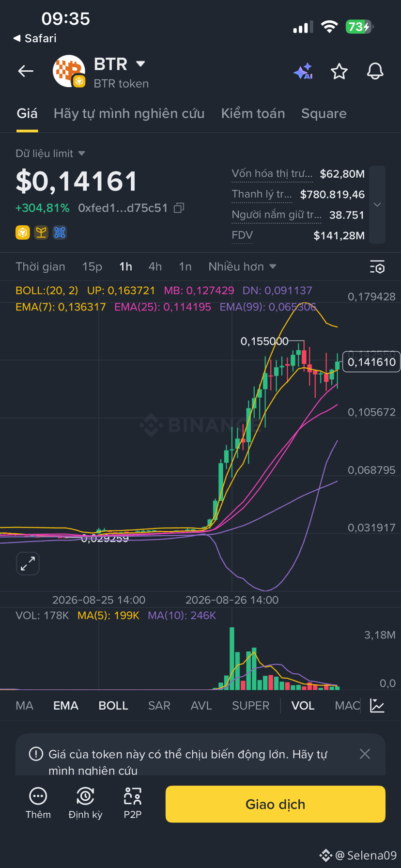The width and height of the screenshot is (401, 868).
Task: Toggle BOLL indicator
Action: point(113,705)
